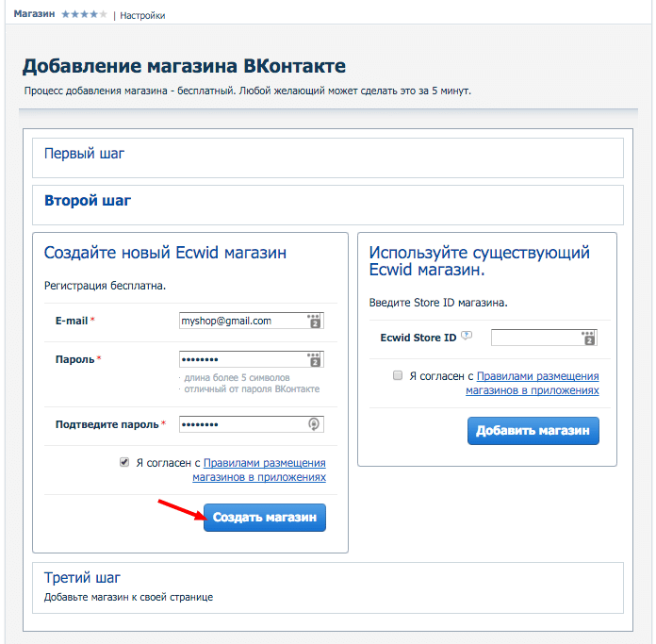Uncheck the agreement checkbox under new Ecwid store
Viewport: 656px width, 644px height.
point(124,463)
